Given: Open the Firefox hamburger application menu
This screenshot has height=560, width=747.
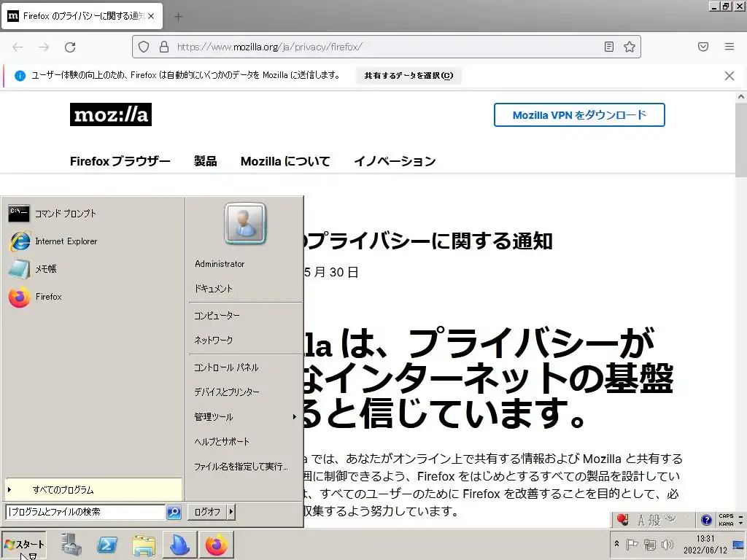Looking at the screenshot, I should coord(729,47).
